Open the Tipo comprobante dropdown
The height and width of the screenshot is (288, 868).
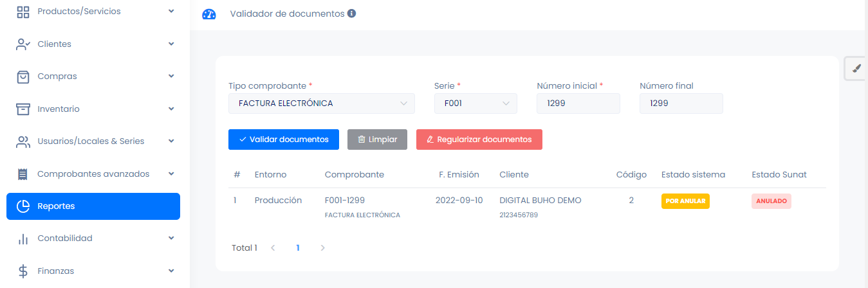[x=321, y=104]
